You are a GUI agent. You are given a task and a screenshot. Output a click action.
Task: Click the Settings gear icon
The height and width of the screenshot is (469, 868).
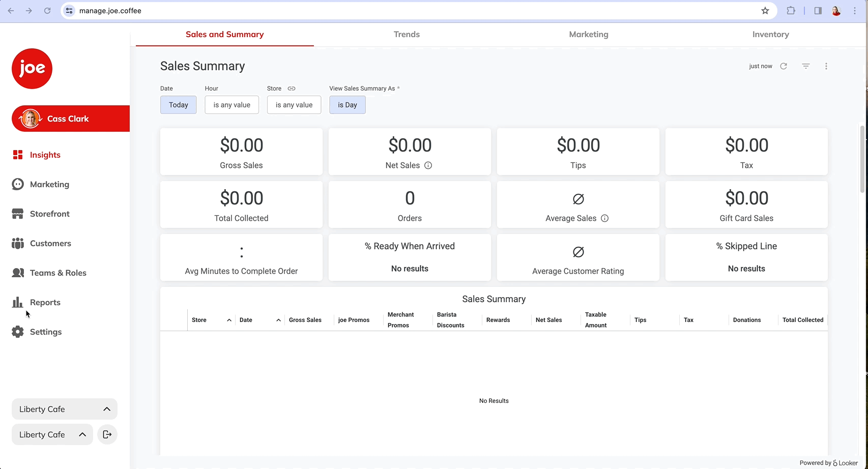tap(18, 332)
